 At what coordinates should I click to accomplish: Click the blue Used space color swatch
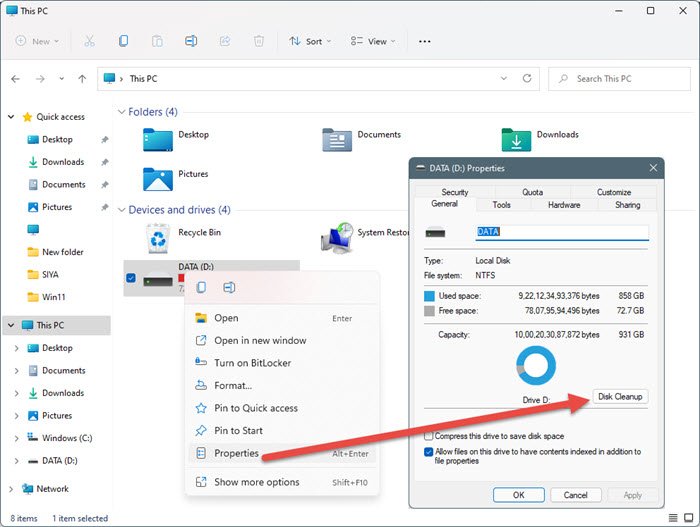pyautogui.click(x=430, y=296)
